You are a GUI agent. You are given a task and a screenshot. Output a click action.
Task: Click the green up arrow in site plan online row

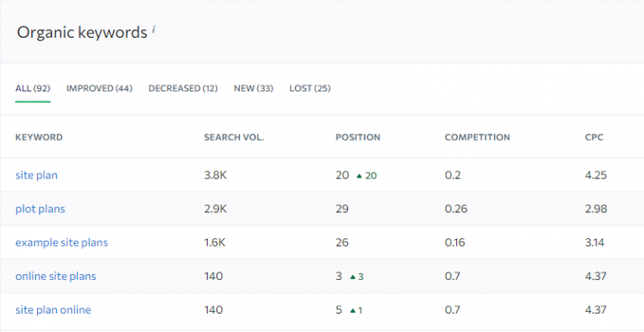352,311
